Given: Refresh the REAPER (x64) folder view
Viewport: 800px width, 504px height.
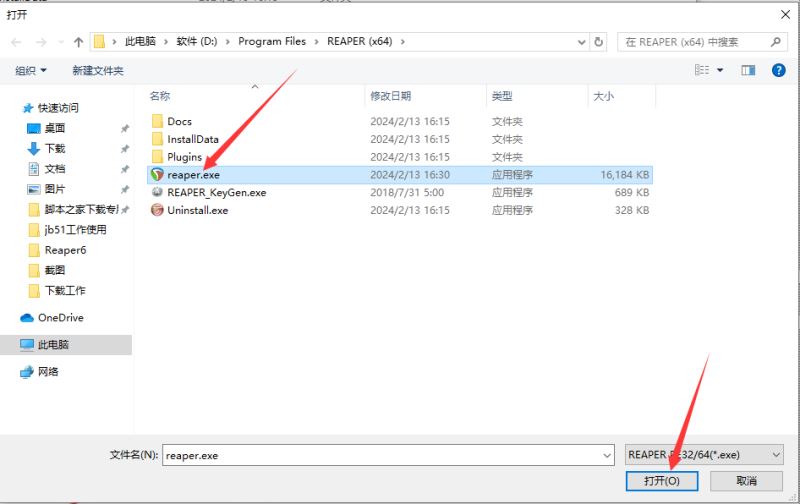Looking at the screenshot, I should coord(598,42).
